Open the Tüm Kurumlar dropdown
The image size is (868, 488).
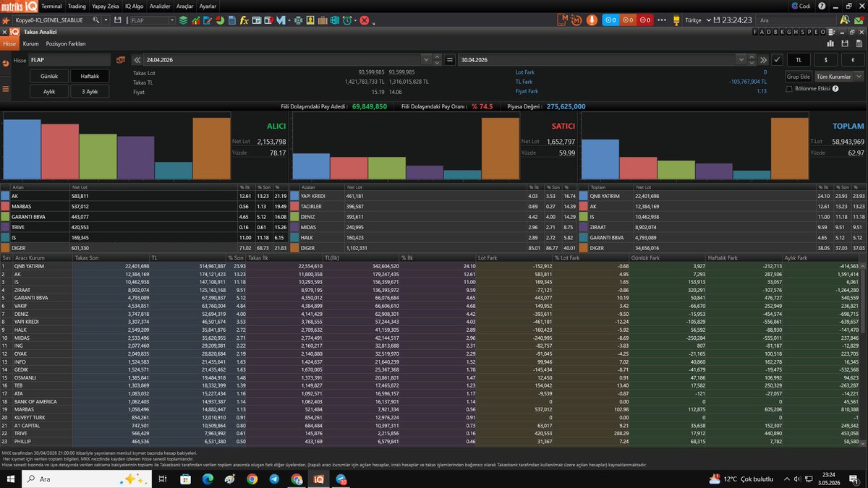839,77
